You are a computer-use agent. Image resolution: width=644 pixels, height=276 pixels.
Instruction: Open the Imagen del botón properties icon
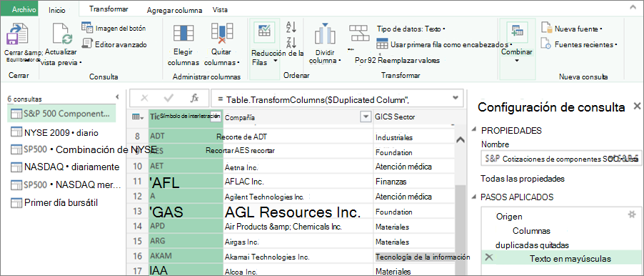[x=87, y=28]
